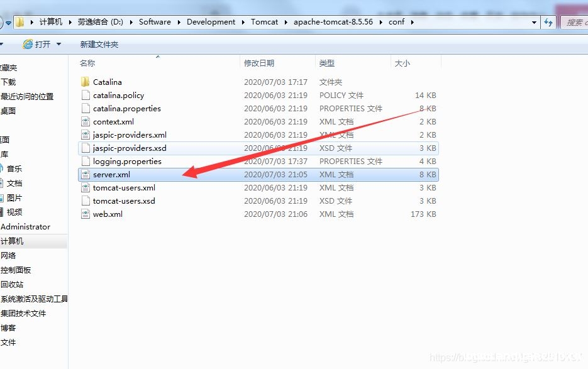This screenshot has width=588, height=369.
Task: Click the web.xml file icon
Action: tap(86, 214)
